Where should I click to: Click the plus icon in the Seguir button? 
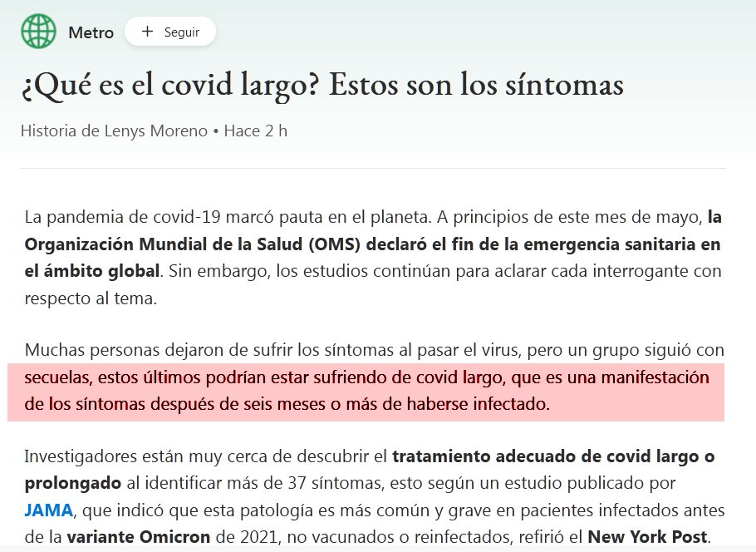point(147,32)
